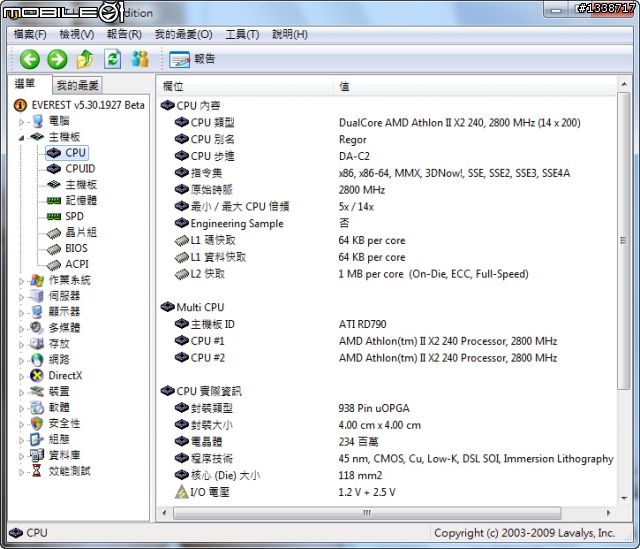The image size is (640, 549).
Task: Expand the DirectX tree node
Action: [22, 376]
